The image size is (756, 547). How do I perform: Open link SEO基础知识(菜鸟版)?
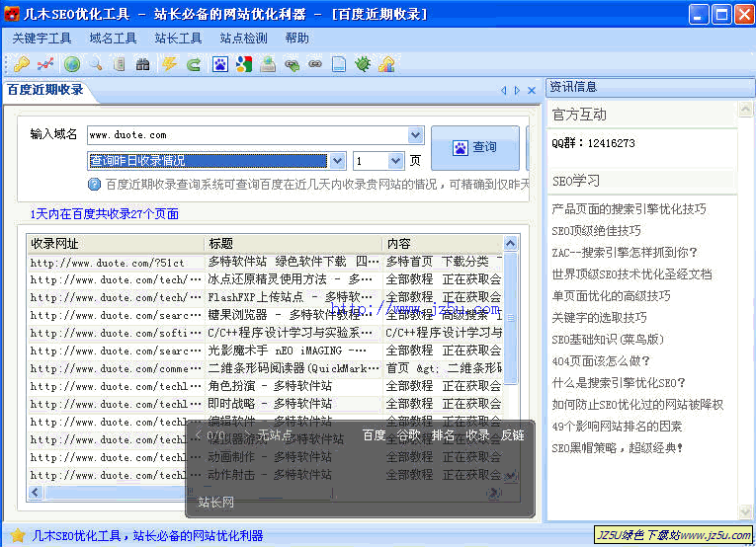click(608, 339)
